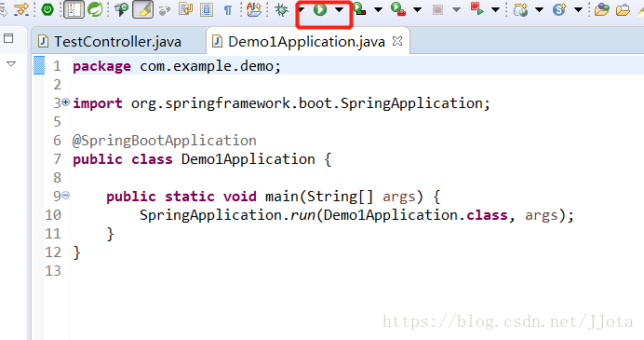Image resolution: width=644 pixels, height=340 pixels.
Task: Open the Coverage dropdown arrow
Action: (x=378, y=9)
